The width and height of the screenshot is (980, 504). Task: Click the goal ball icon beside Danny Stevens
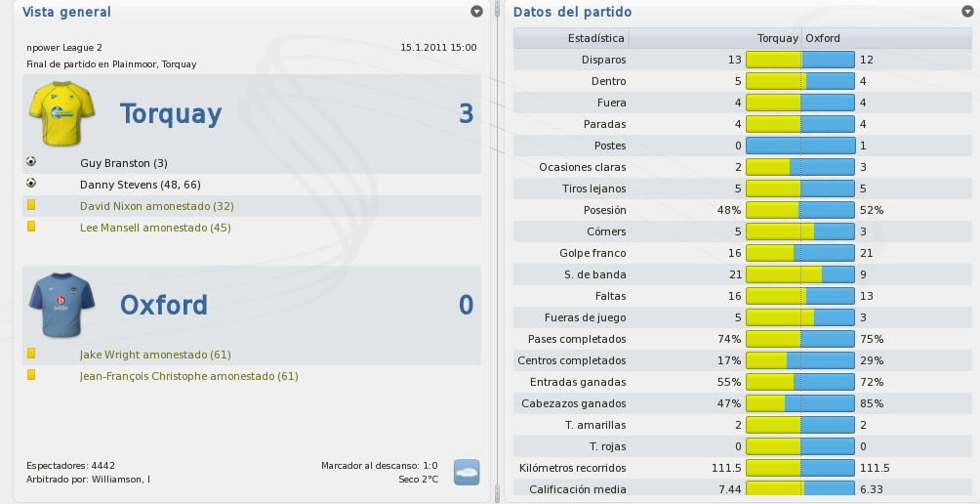pos(31,184)
